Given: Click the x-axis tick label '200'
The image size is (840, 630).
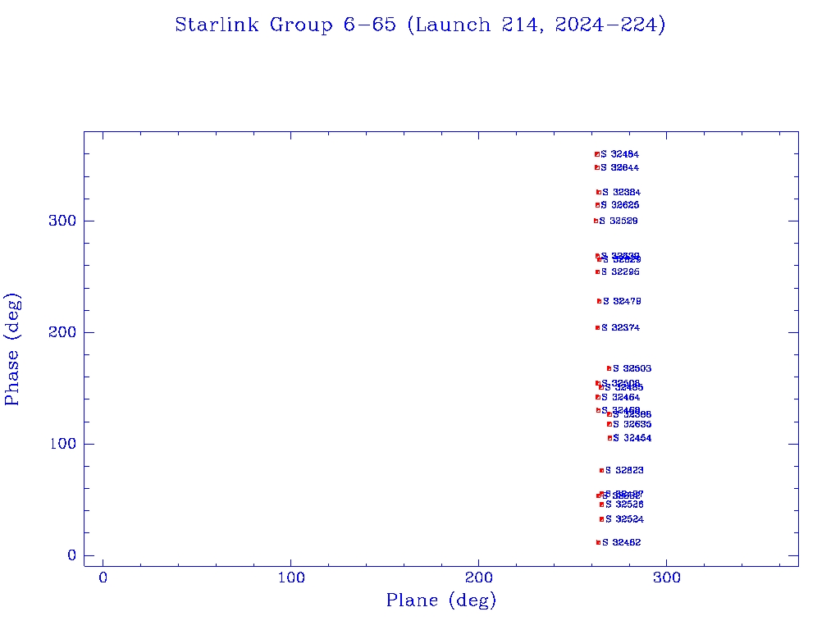Looking at the screenshot, I should [478, 577].
